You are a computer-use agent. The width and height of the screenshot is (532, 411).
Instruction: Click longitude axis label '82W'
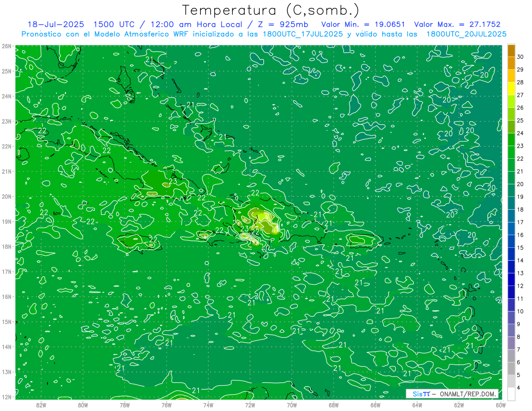41,405
